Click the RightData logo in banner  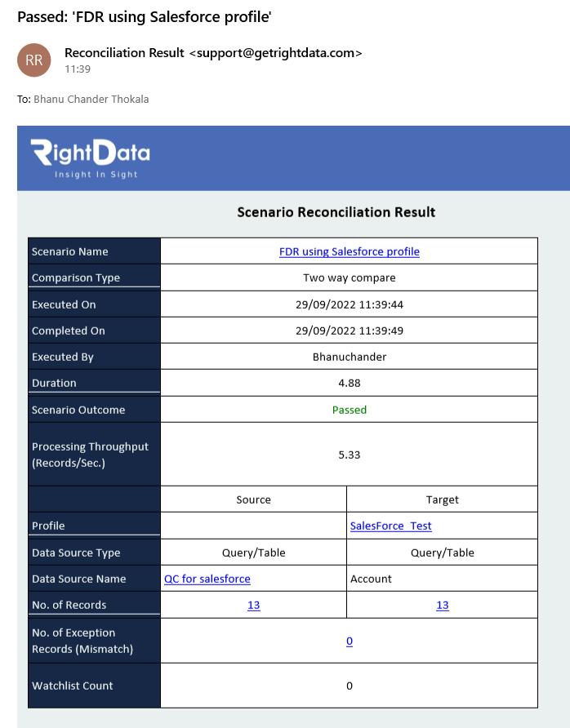tap(91, 158)
